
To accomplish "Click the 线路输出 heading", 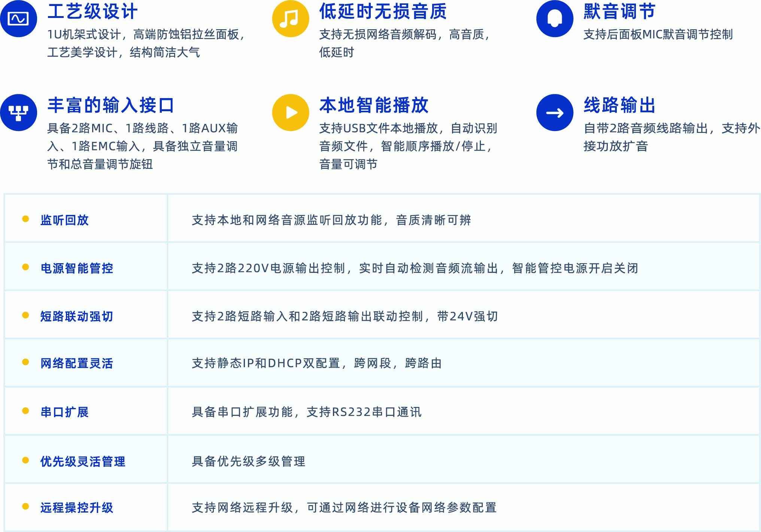I will (x=619, y=105).
